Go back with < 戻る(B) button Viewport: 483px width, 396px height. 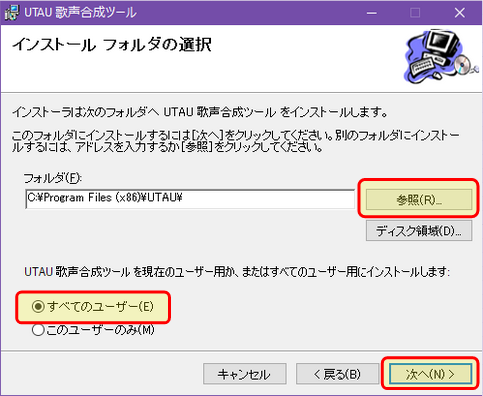[x=337, y=374]
